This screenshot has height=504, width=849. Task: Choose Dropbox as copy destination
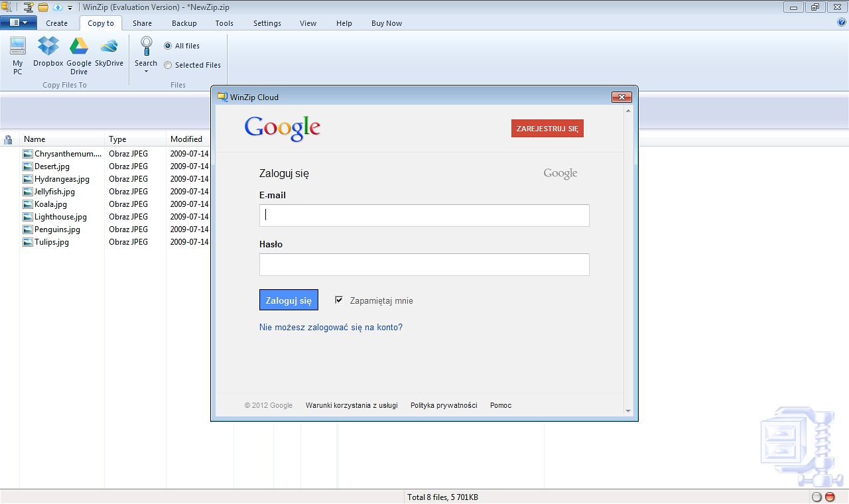coord(48,46)
